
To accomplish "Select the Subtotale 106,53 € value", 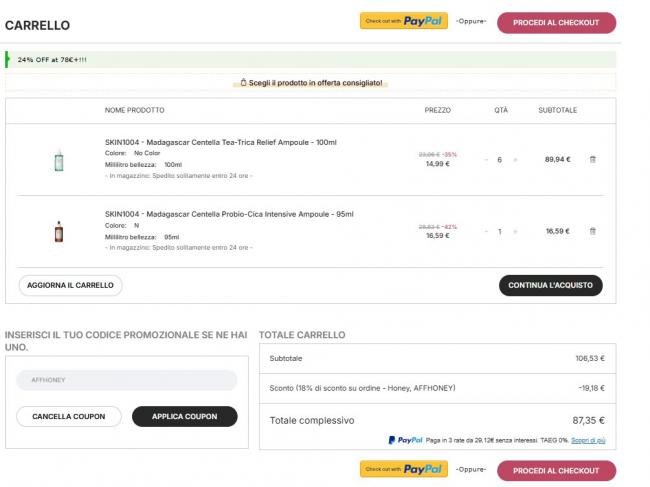I will pos(590,358).
